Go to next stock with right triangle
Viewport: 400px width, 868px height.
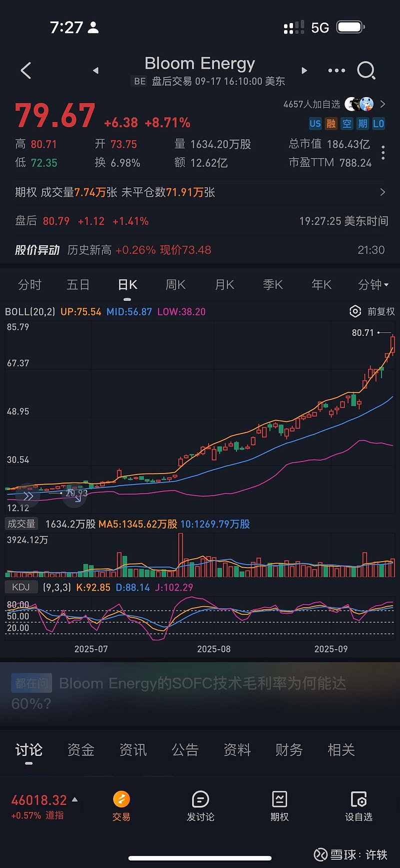point(304,71)
